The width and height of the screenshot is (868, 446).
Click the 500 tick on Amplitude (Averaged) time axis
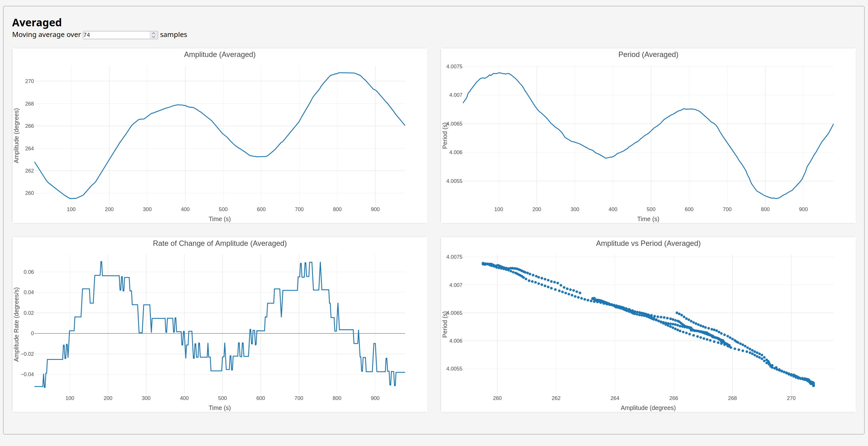(223, 209)
